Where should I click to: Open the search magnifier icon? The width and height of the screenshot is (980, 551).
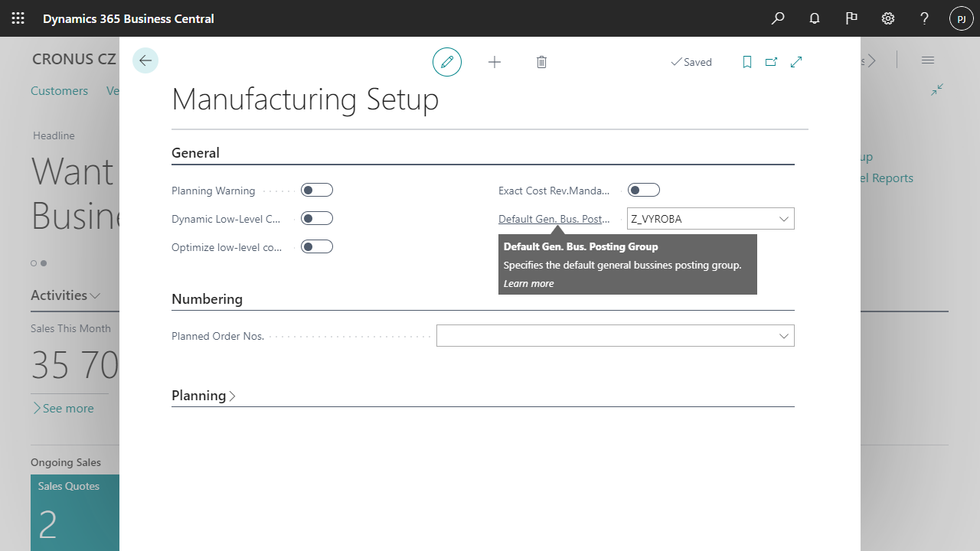[778, 18]
